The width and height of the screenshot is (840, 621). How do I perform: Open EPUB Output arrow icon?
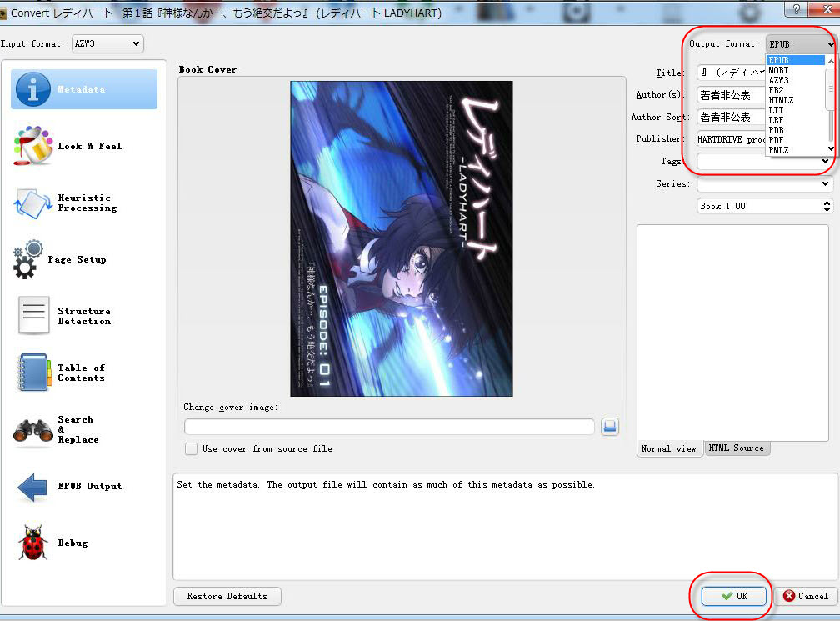click(x=33, y=487)
